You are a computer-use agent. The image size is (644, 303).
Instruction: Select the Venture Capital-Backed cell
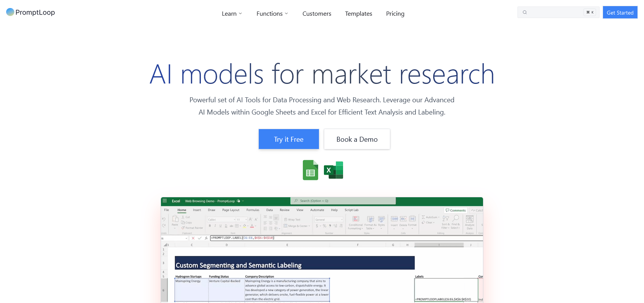tap(227, 290)
